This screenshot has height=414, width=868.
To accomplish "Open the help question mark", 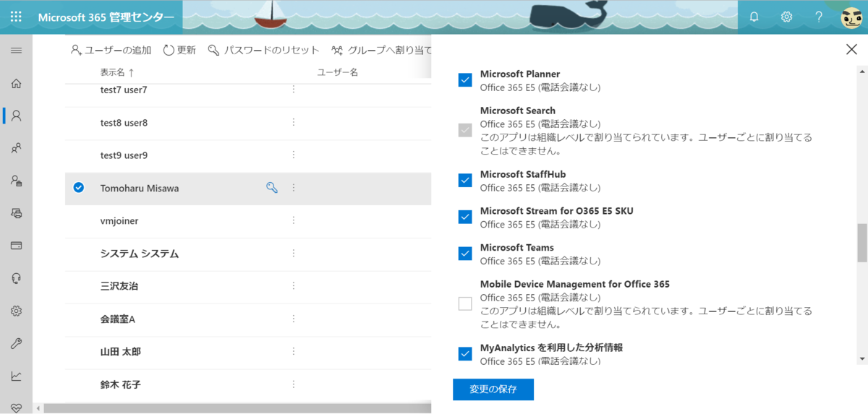I will 819,17.
